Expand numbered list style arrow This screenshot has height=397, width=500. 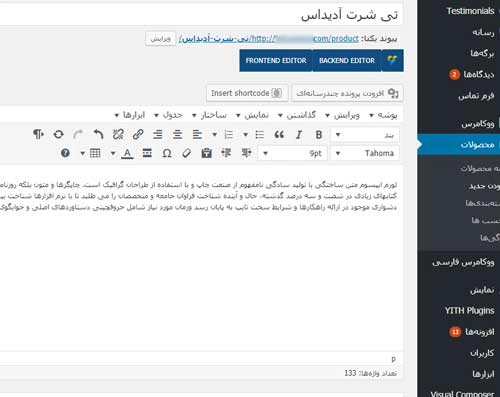pyautogui.click(x=215, y=135)
